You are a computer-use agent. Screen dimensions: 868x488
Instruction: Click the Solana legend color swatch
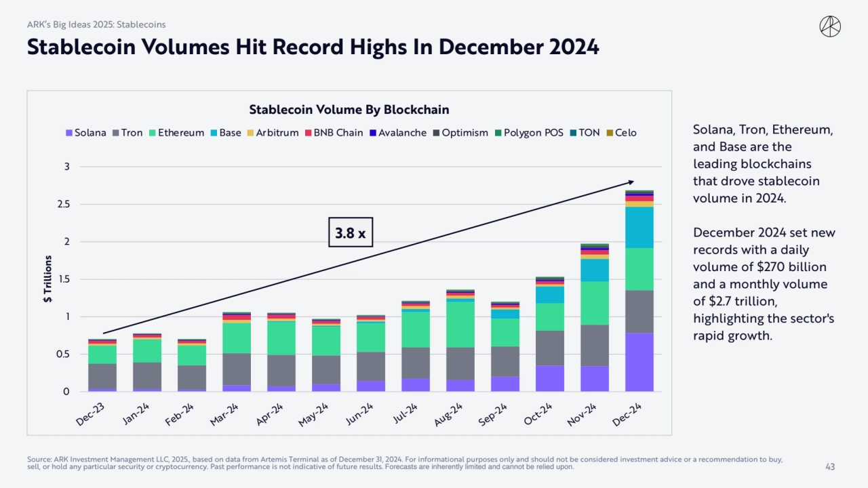click(68, 133)
